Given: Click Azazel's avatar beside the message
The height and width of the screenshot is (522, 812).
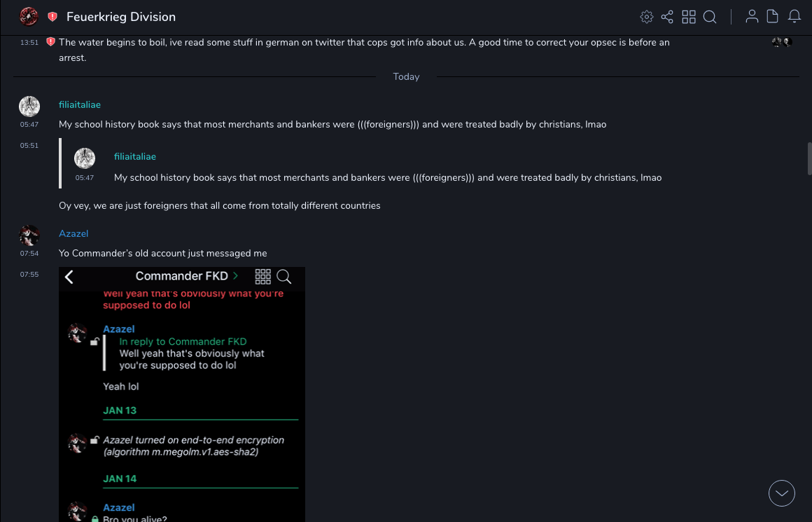Looking at the screenshot, I should tap(29, 235).
